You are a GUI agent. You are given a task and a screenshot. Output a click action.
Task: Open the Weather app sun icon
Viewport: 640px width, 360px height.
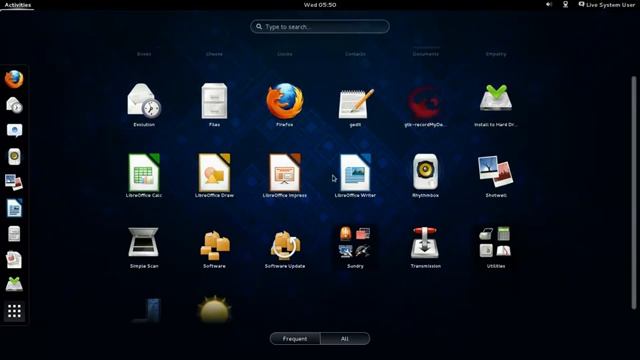pyautogui.click(x=214, y=309)
